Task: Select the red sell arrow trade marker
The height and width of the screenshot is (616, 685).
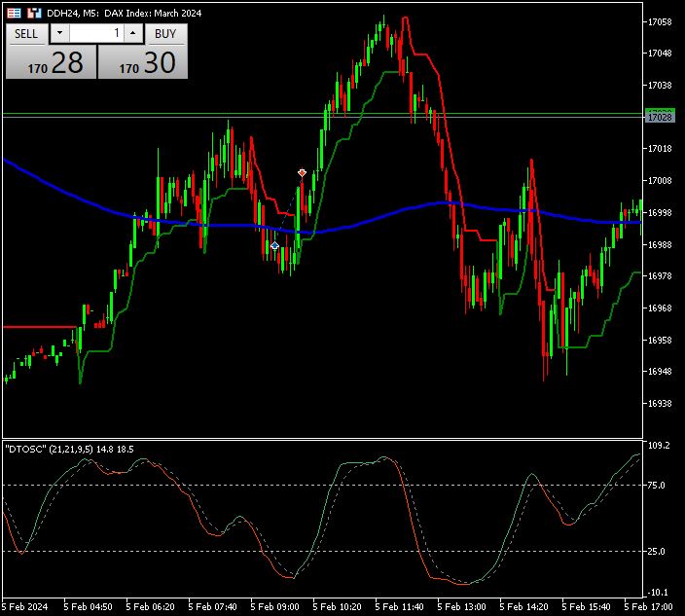Action: click(302, 173)
